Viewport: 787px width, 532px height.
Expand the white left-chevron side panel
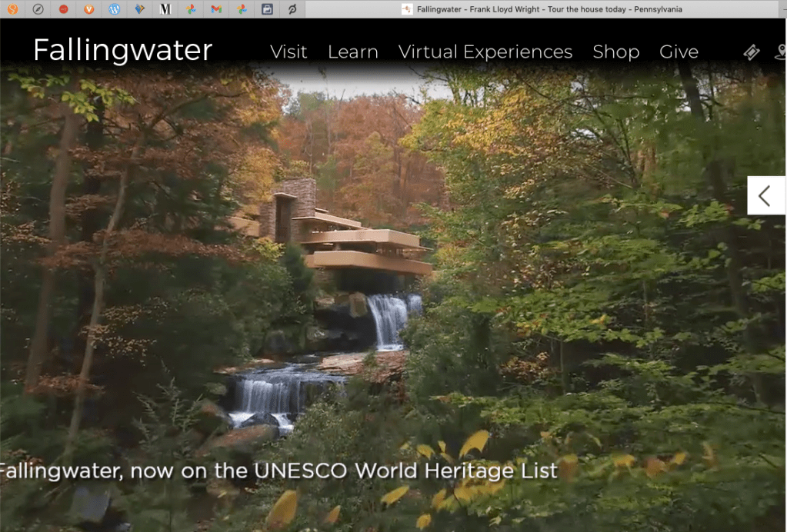click(x=765, y=195)
